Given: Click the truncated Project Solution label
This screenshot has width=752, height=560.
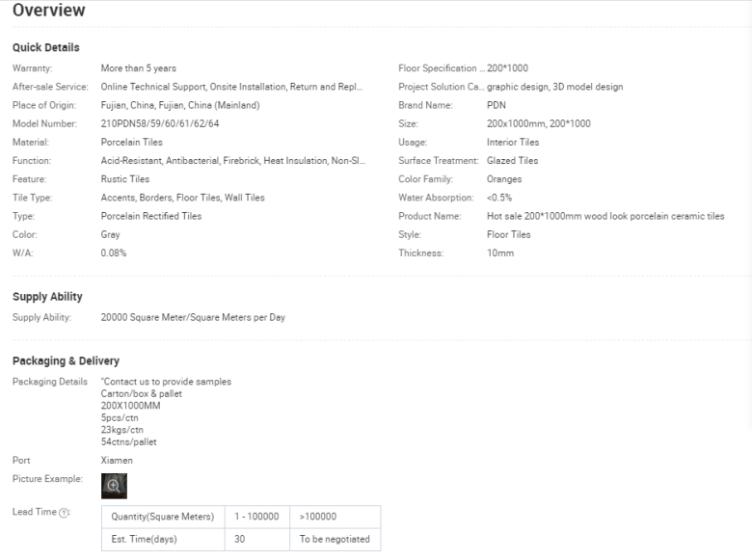Looking at the screenshot, I should coord(441,87).
